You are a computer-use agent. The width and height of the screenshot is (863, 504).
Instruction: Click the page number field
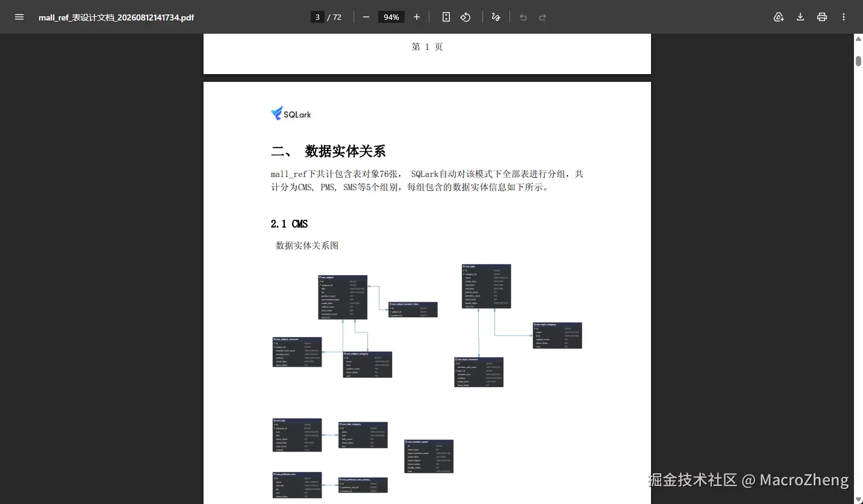317,17
